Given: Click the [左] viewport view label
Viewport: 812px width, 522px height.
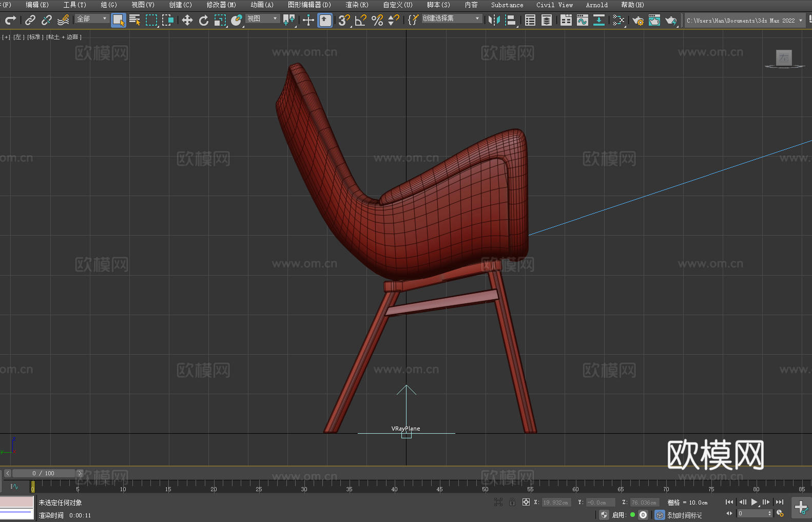Looking at the screenshot, I should (18, 37).
